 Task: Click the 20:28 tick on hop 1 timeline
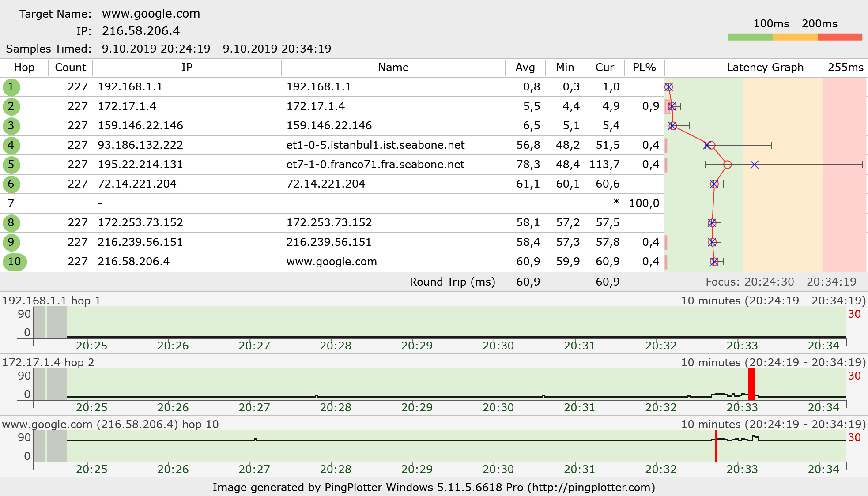coord(336,346)
